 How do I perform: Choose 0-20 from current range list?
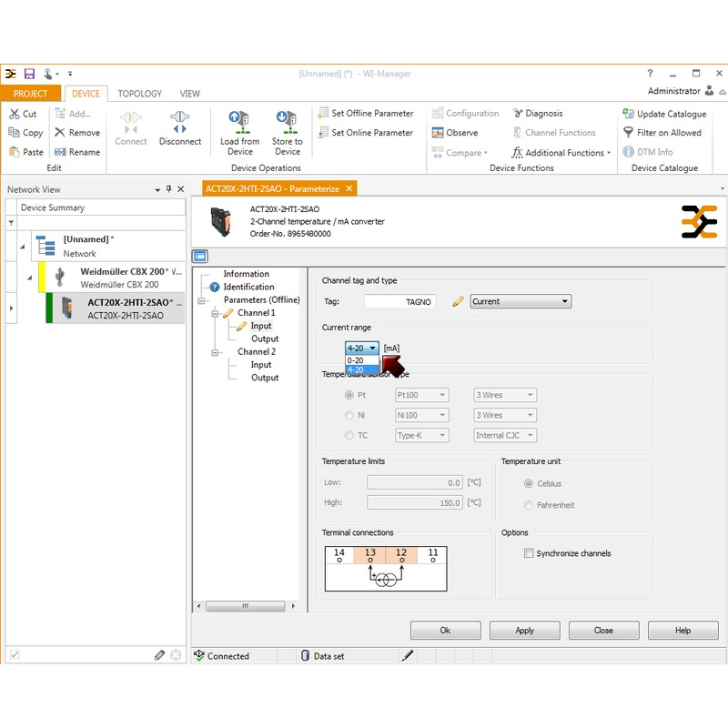[x=362, y=360]
